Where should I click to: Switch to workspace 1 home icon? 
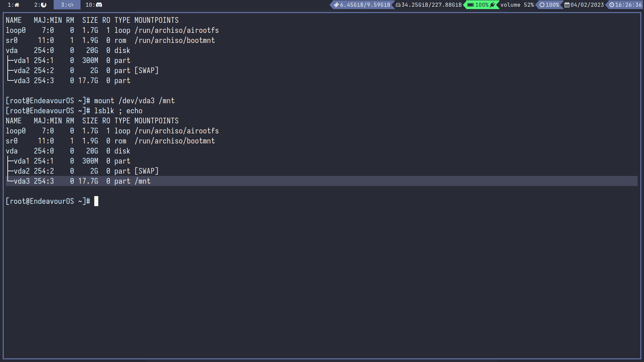(x=13, y=5)
